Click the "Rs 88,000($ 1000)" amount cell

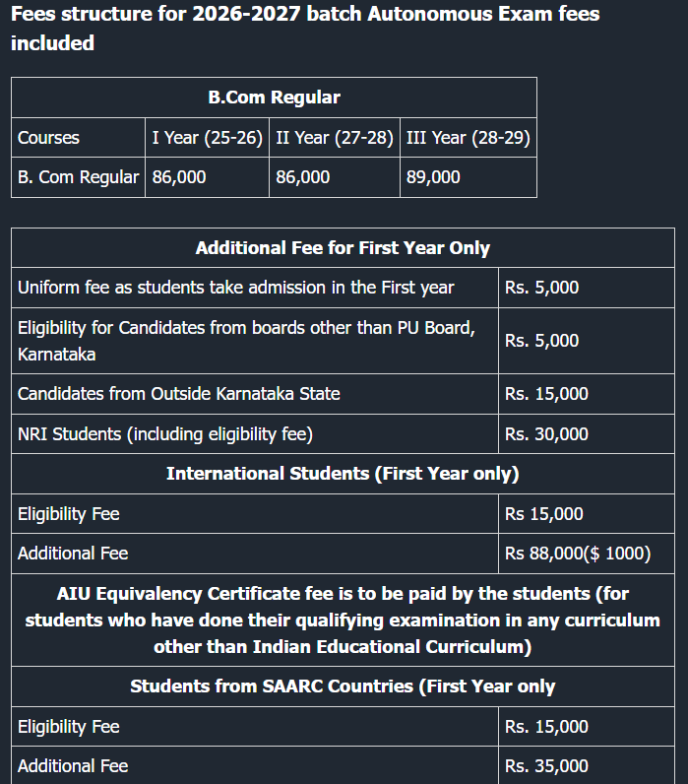(x=578, y=554)
